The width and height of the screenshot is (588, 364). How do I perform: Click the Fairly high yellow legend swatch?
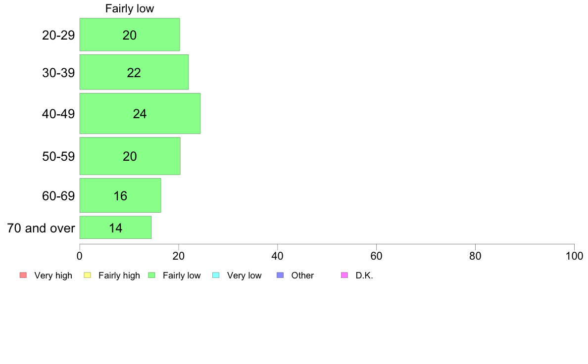[88, 275]
